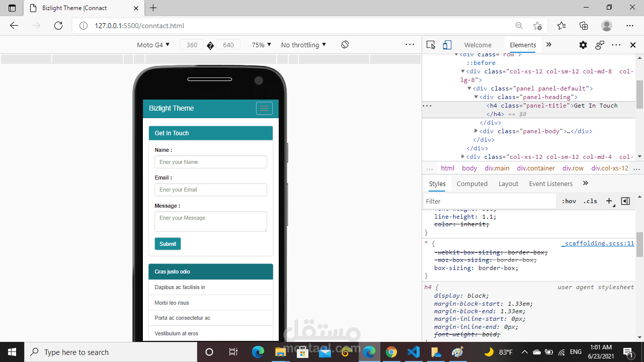Open Task View on the taskbar
The image size is (644, 362).
click(233, 352)
